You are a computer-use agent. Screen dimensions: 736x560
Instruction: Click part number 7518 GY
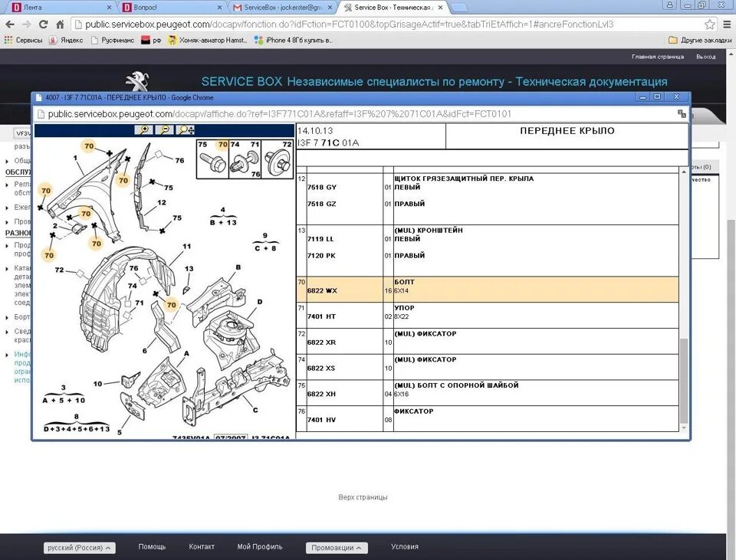[321, 187]
